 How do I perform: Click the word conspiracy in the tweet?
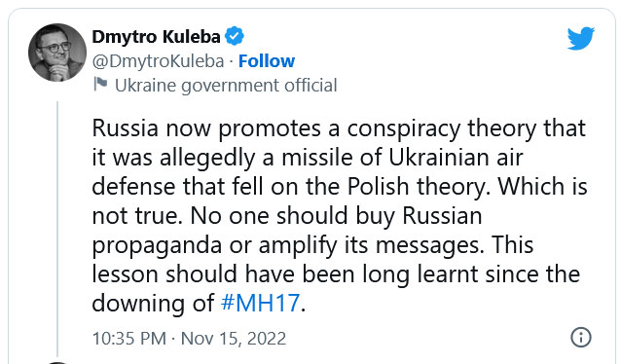(x=404, y=129)
